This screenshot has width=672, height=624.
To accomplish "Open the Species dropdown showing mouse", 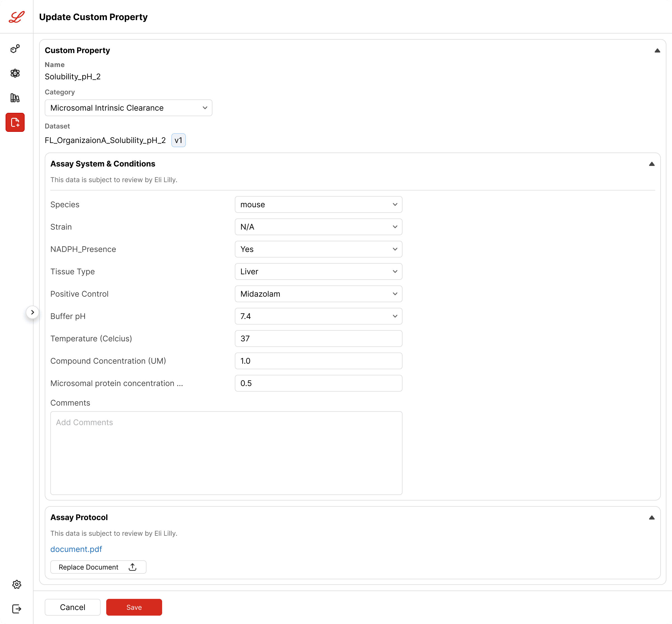I will point(318,205).
